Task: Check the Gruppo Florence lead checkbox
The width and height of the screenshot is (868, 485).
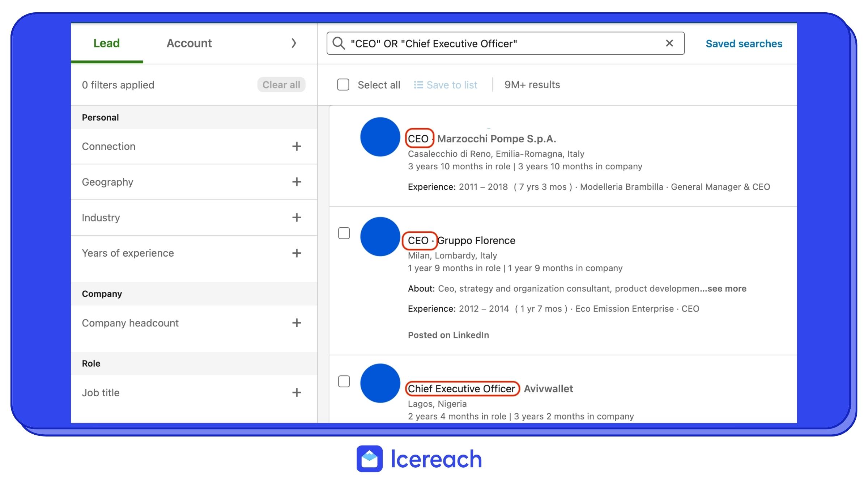Action: 344,233
